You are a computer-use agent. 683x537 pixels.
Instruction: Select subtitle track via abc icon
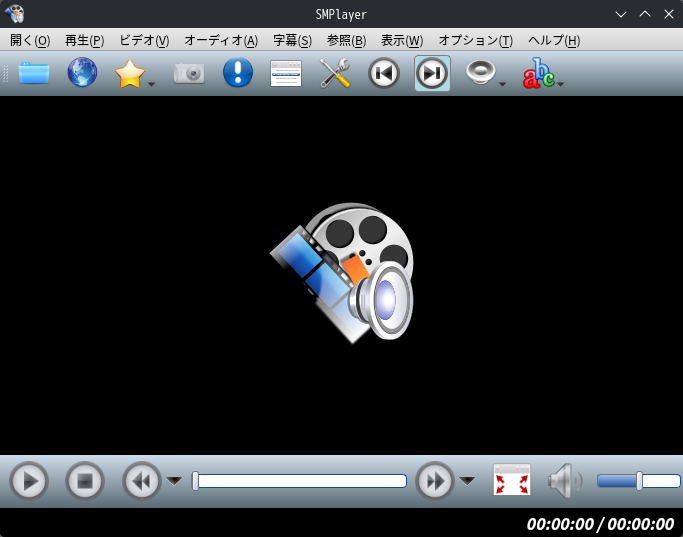coord(539,73)
